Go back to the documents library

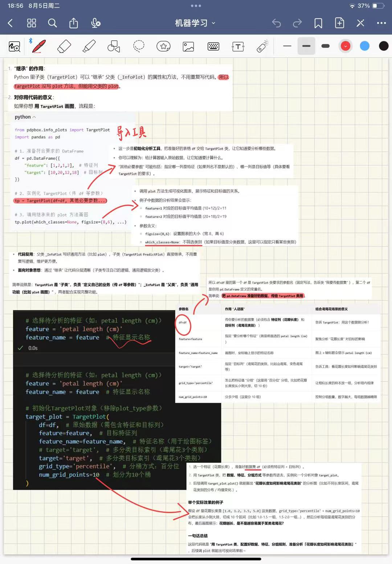point(10,23)
